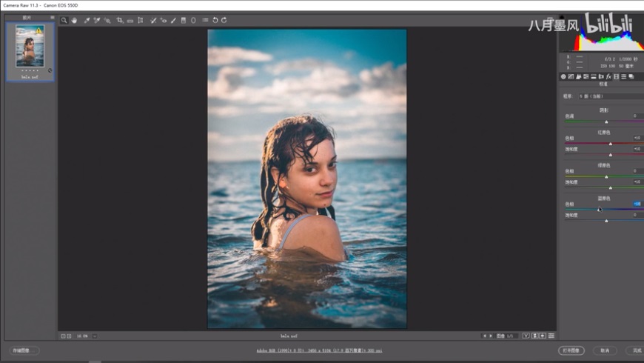The height and width of the screenshot is (363, 644).
Task: Click the Save Image button
Action: tap(24, 350)
